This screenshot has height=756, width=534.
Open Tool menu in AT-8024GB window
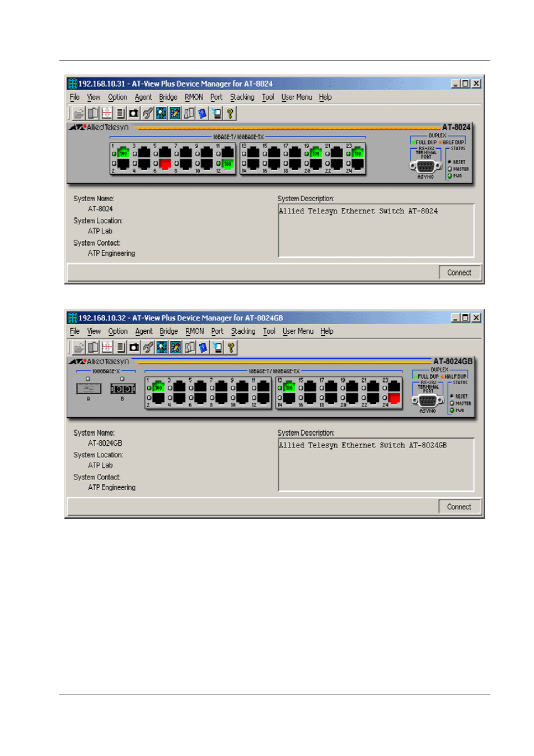[269, 332]
